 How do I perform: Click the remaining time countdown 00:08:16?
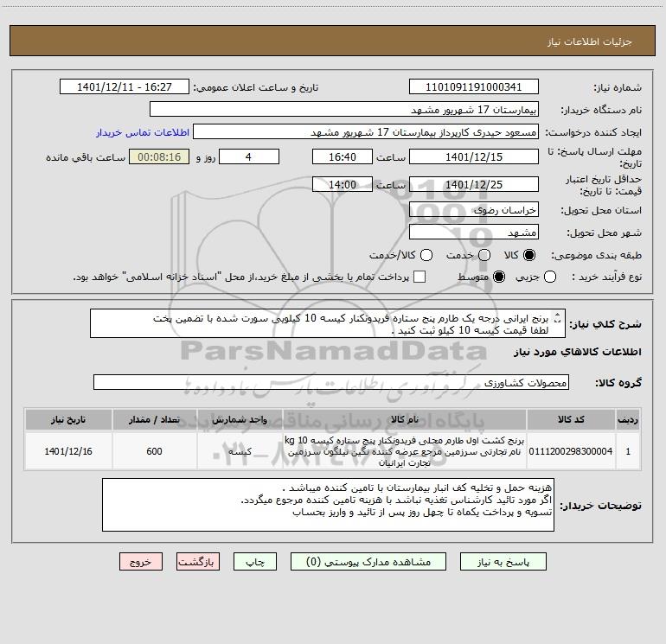(159, 156)
